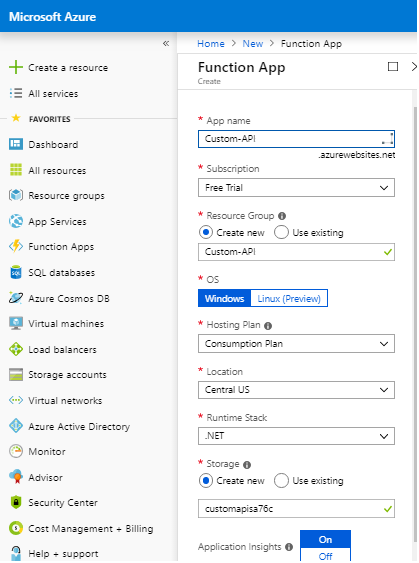Expand the Runtime Stack .NET dropdown

(296, 436)
